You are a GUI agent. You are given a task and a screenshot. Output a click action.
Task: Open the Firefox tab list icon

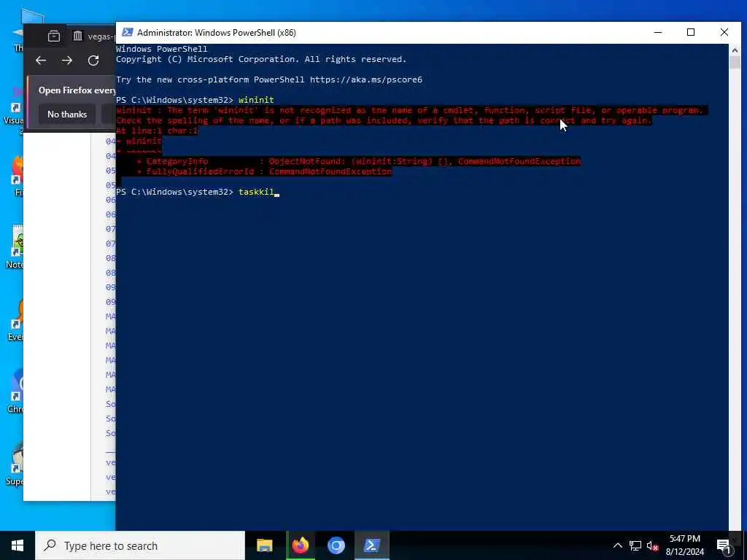coord(54,36)
